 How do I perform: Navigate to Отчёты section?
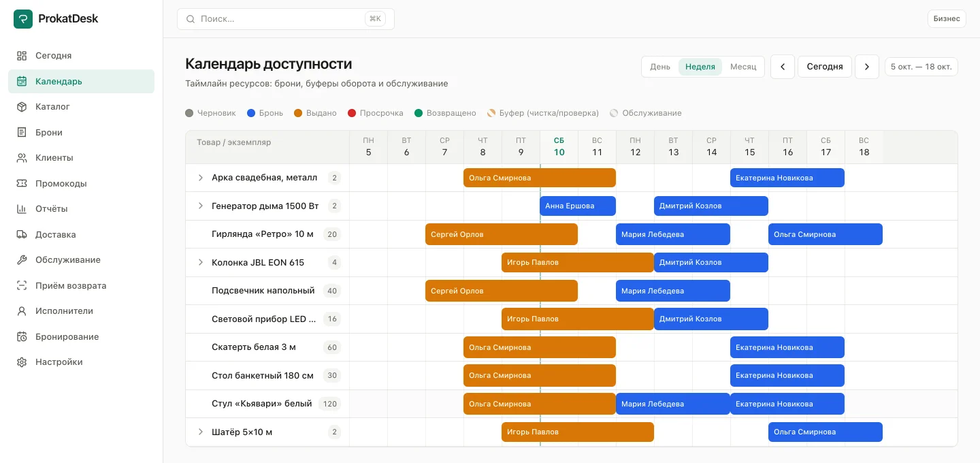click(x=81, y=209)
